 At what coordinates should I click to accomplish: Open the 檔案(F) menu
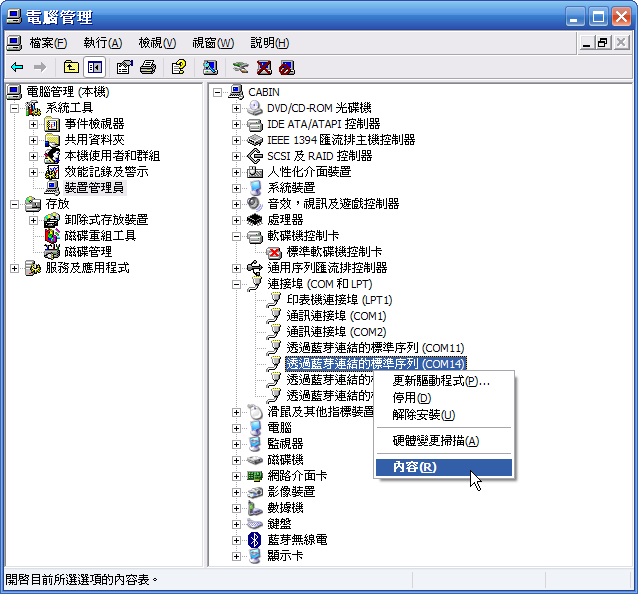tap(48, 43)
